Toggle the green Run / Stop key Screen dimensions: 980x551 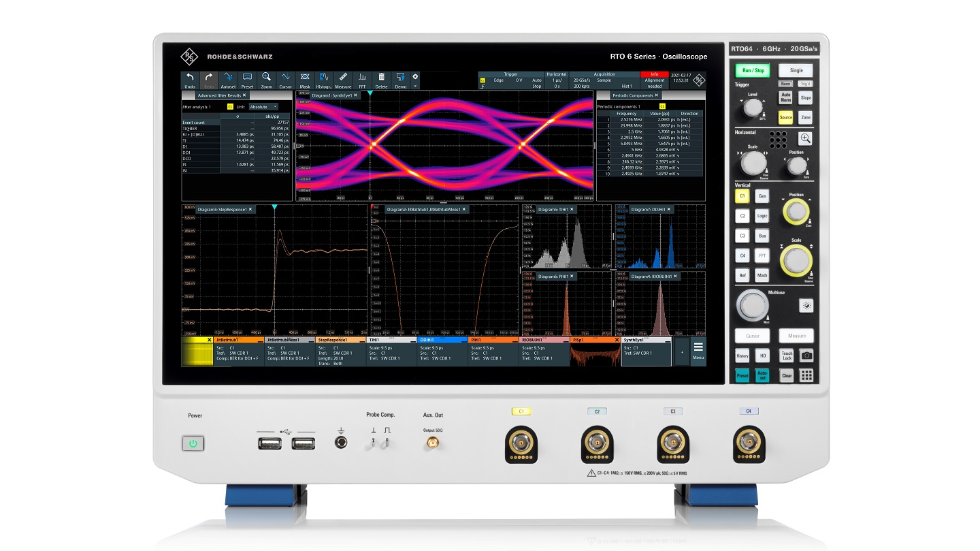pos(753,70)
